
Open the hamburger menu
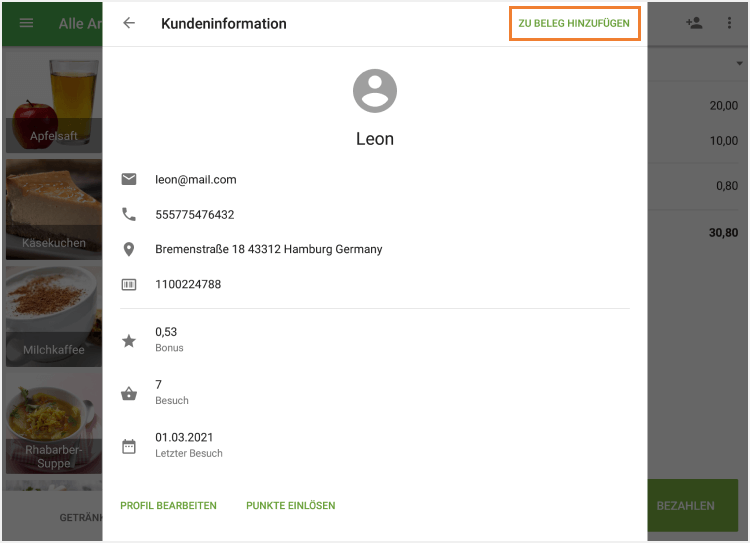[27, 23]
